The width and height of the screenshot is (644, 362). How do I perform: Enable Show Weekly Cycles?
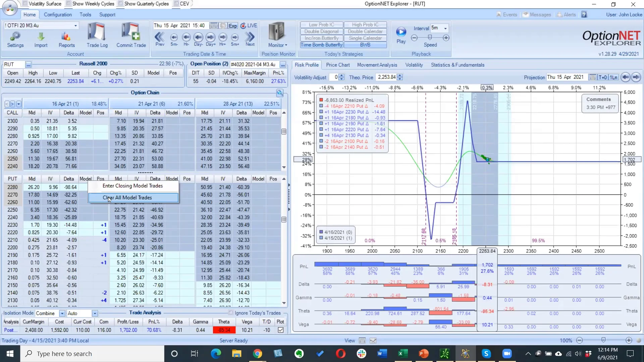[x=68, y=3]
